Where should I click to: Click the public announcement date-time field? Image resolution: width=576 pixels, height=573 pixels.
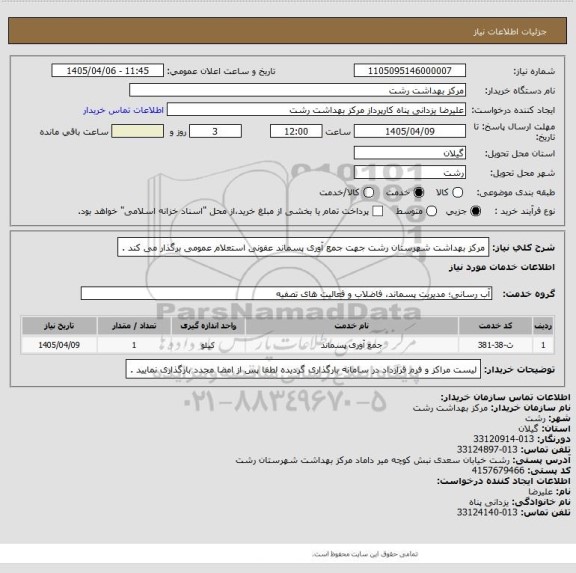(108, 71)
